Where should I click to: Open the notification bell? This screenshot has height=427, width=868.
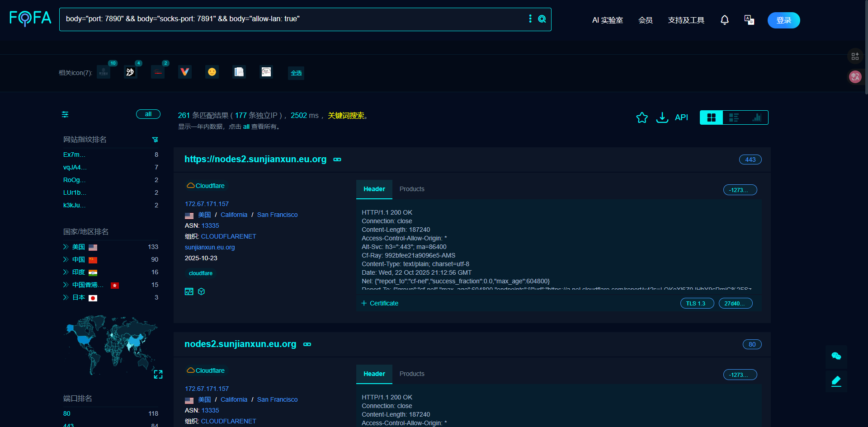pyautogui.click(x=725, y=20)
